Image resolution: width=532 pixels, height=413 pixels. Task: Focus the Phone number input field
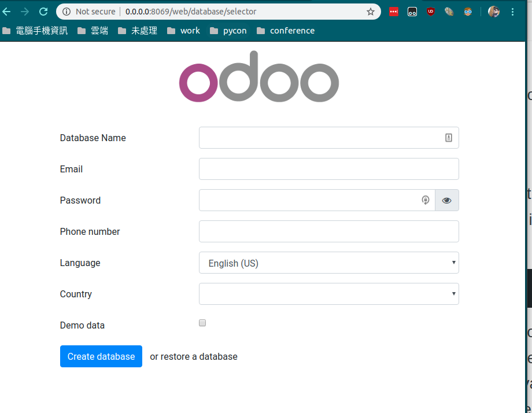pos(329,231)
